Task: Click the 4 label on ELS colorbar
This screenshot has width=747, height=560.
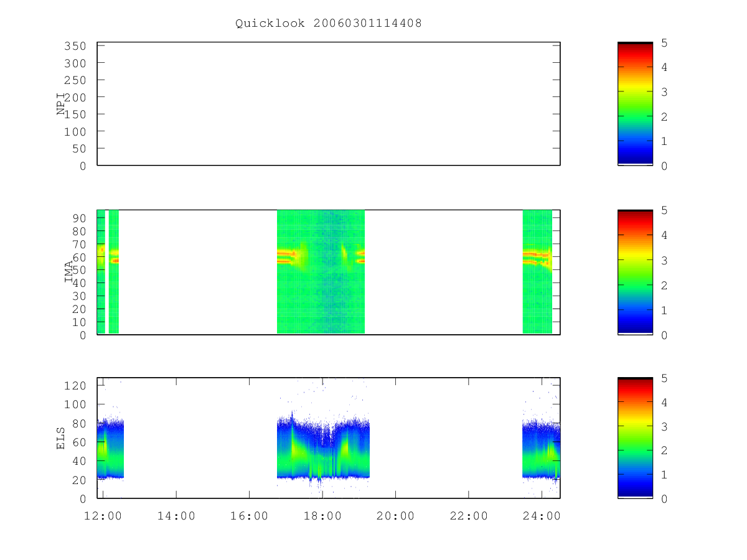Action: point(664,402)
